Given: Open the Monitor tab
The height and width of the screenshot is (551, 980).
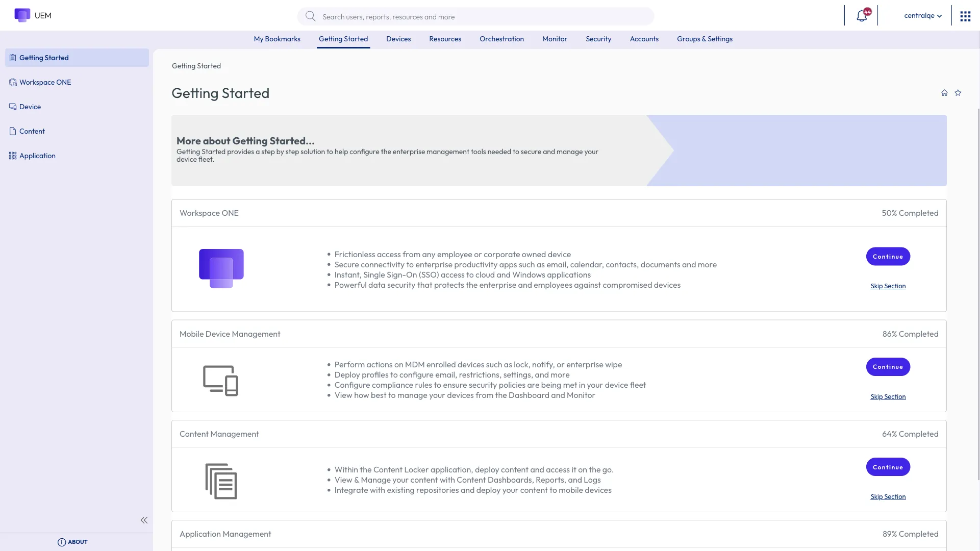Looking at the screenshot, I should (555, 39).
